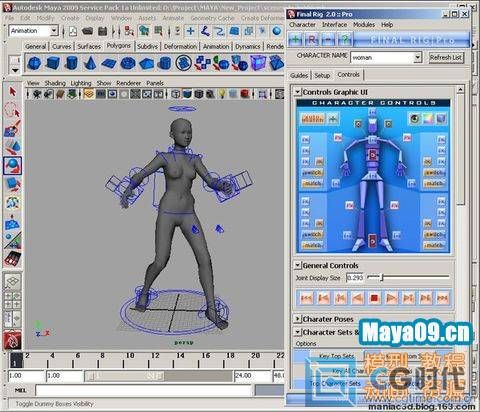This screenshot has height=412, width=480.
Task: Create a polygon cone from shelf
Action: pos(90,63)
